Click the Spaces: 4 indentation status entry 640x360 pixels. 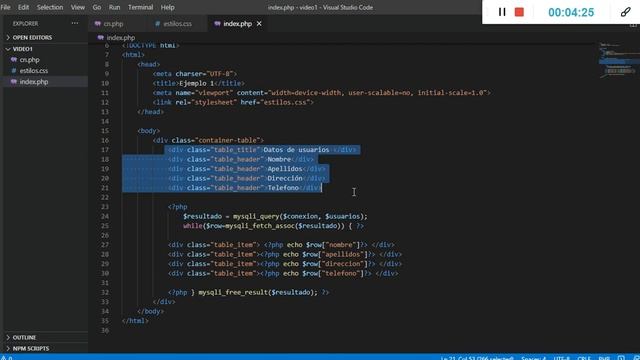point(533,358)
